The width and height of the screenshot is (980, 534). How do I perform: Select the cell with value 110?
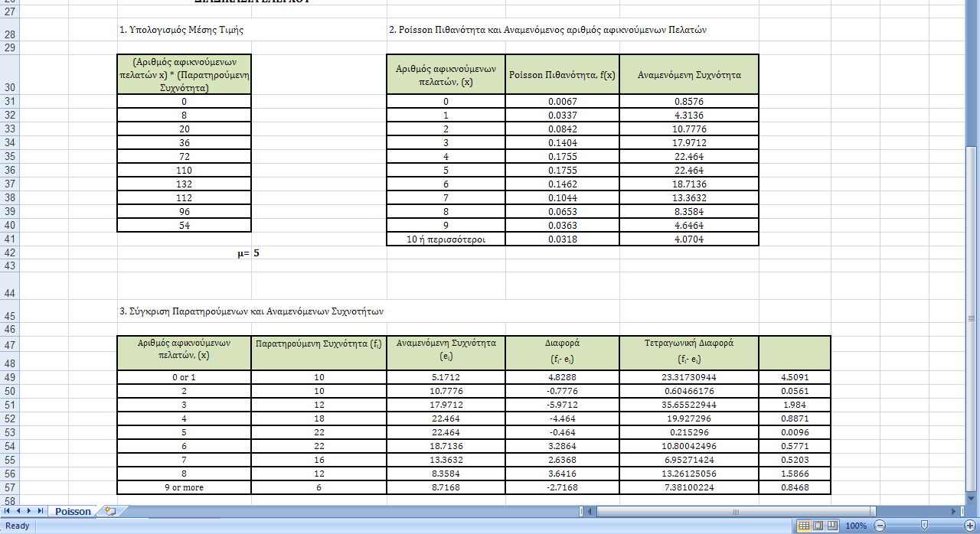pyautogui.click(x=184, y=170)
